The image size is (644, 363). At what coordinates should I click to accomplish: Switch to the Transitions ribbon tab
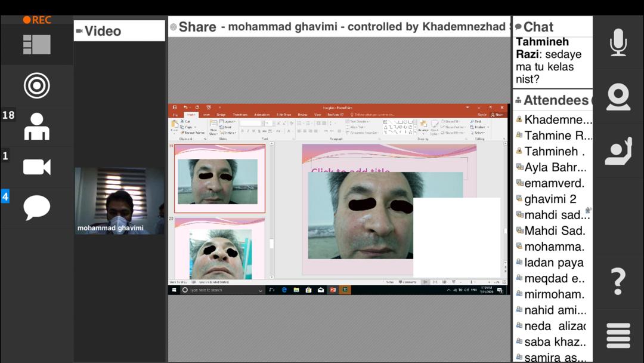[x=240, y=115]
